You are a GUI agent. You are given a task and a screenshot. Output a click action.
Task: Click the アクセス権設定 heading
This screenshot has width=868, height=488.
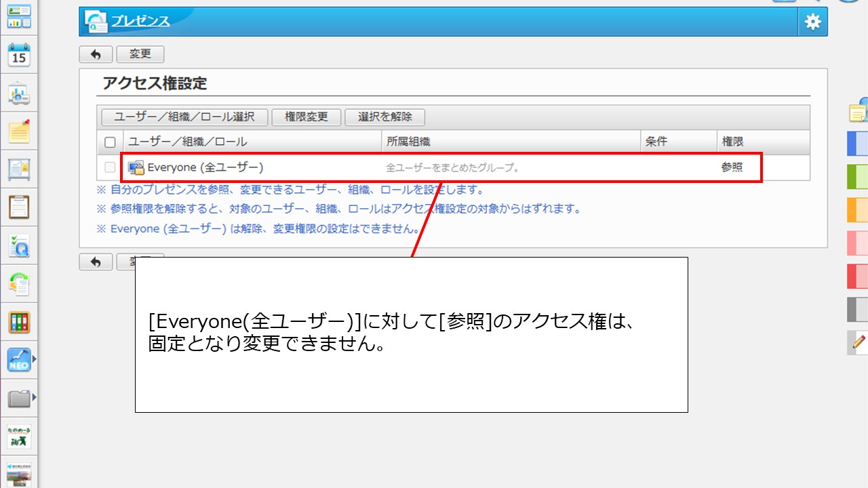(155, 83)
